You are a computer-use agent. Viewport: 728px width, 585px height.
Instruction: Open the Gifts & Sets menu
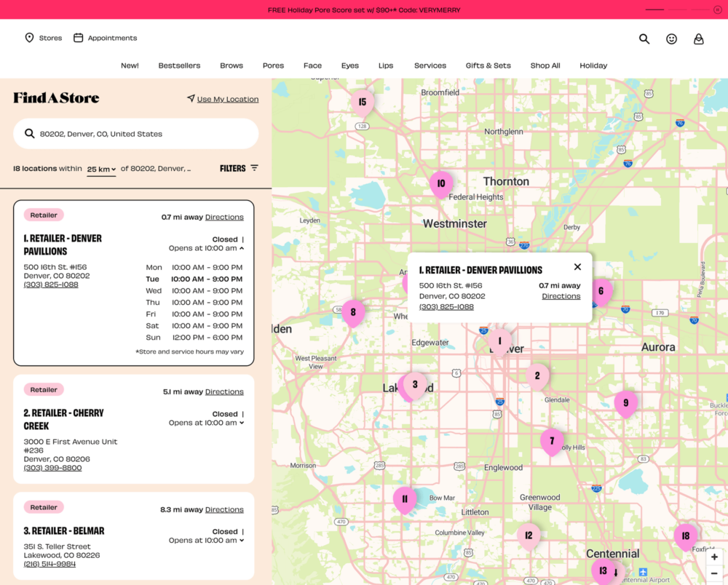(x=488, y=65)
